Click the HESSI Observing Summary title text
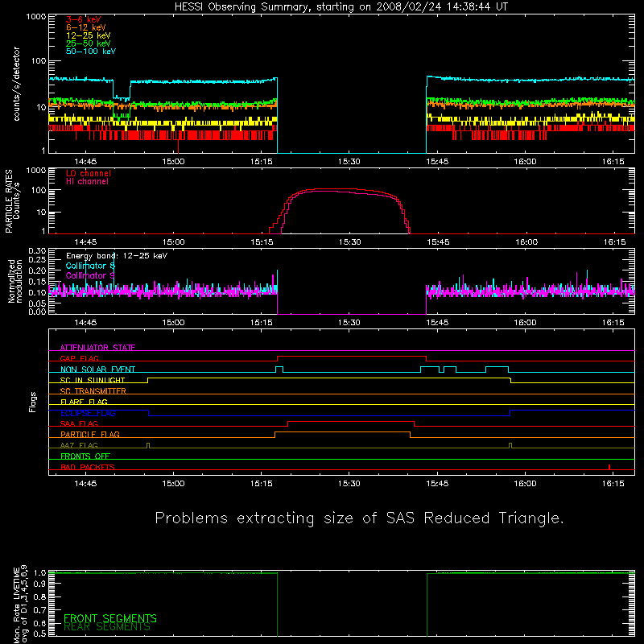644x644 pixels. pyautogui.click(x=341, y=7)
